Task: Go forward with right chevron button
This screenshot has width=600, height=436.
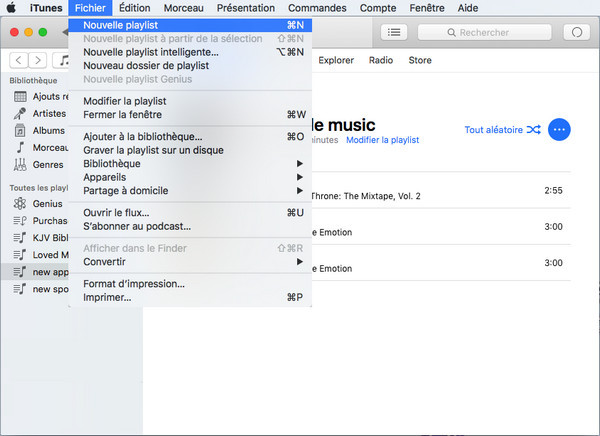Action: (x=38, y=60)
